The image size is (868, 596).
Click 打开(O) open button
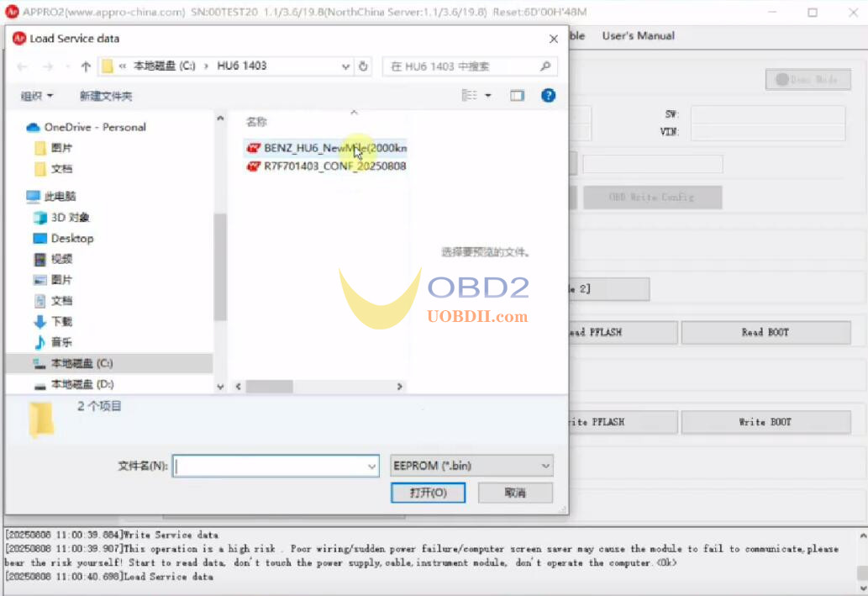pyautogui.click(x=428, y=493)
